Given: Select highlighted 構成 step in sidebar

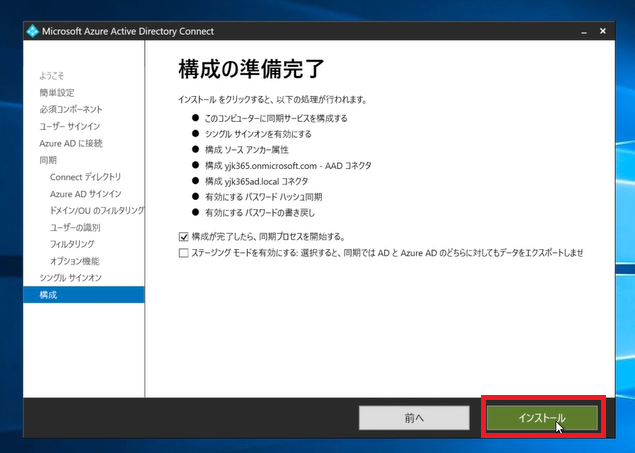Looking at the screenshot, I should tap(84, 295).
